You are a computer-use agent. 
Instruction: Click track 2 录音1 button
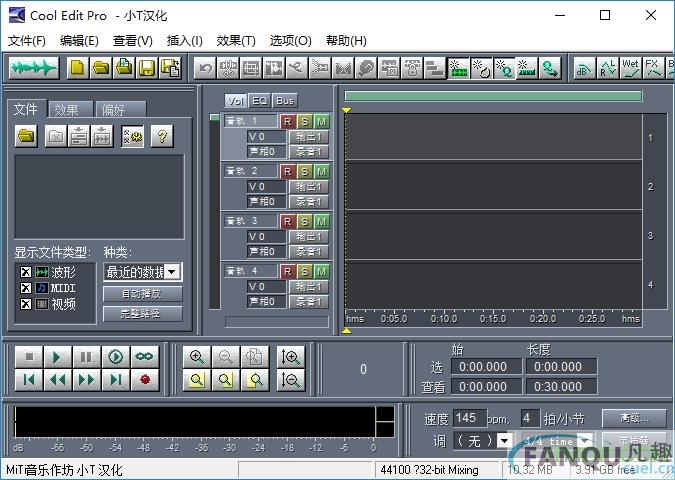coord(309,201)
